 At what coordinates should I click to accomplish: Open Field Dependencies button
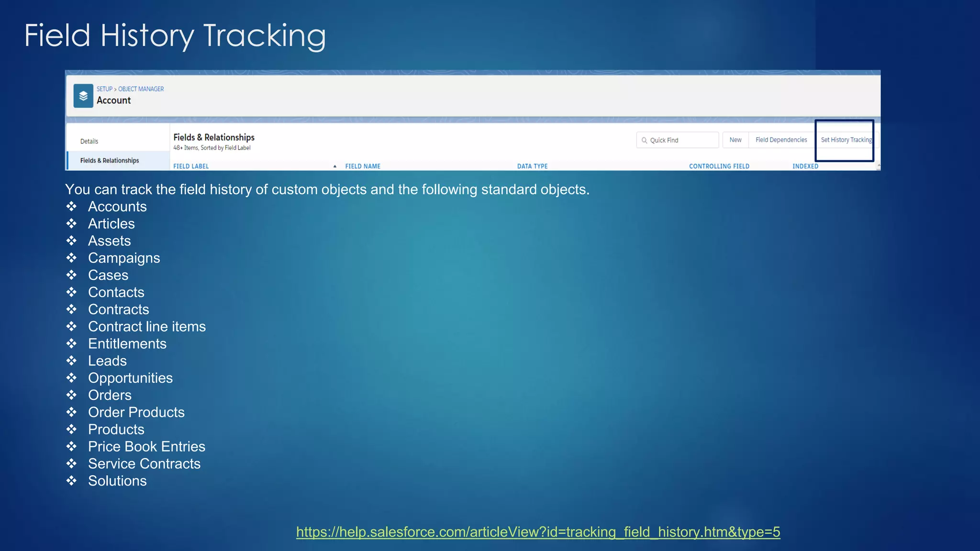781,140
